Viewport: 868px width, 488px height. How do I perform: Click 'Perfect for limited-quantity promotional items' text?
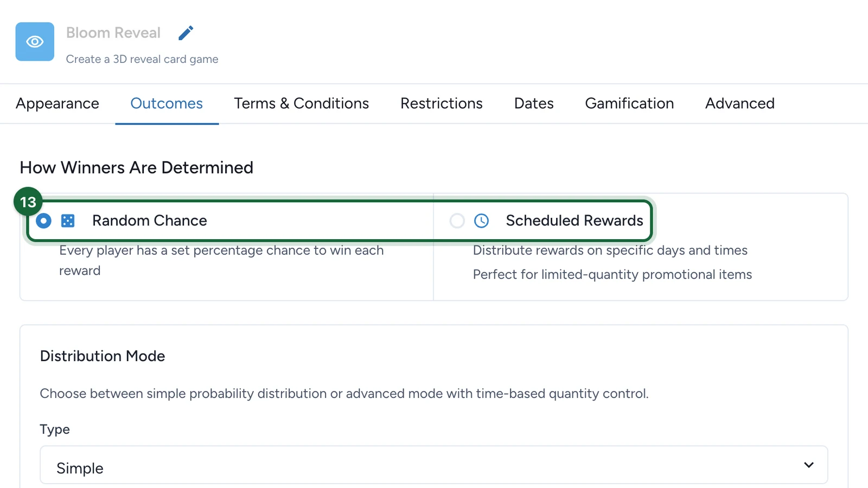point(612,274)
